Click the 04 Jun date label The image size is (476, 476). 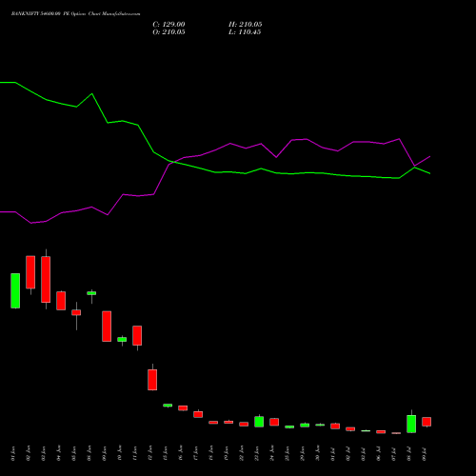click(59, 453)
